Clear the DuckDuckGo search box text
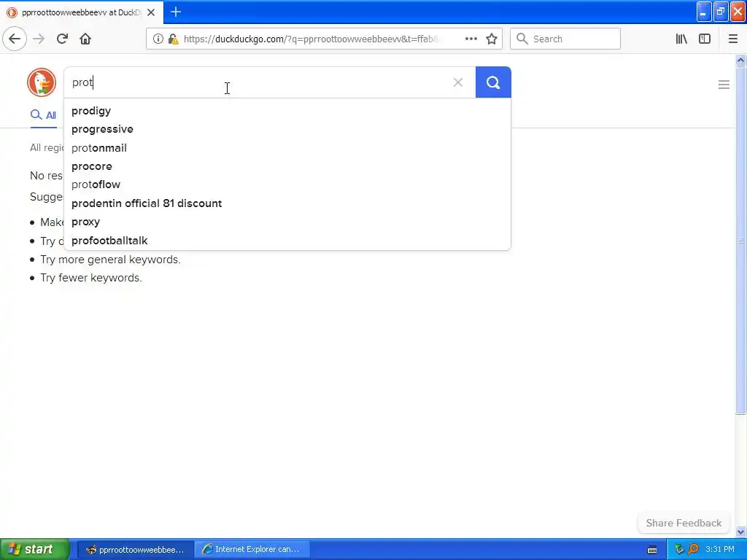747x560 pixels. (x=458, y=82)
